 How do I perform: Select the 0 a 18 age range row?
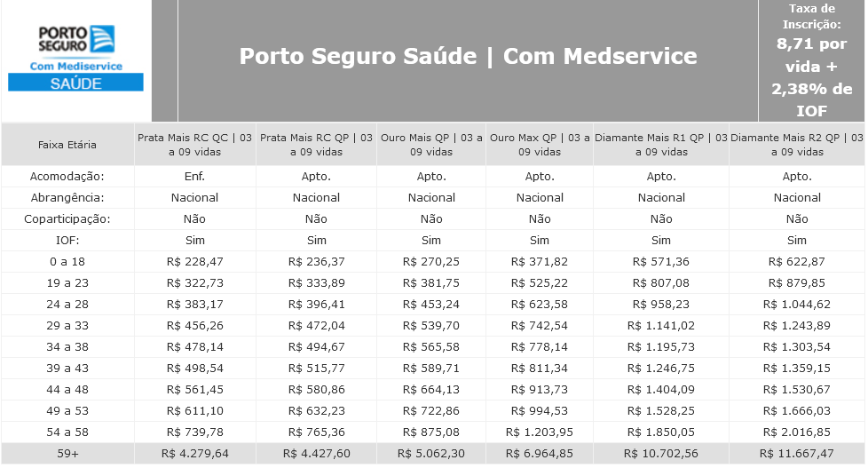pyautogui.click(x=433, y=262)
